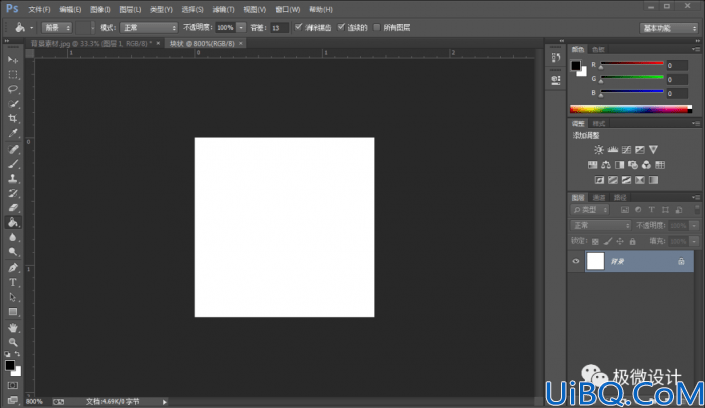
Task: Select the Path Selection tool
Action: [x=13, y=297]
